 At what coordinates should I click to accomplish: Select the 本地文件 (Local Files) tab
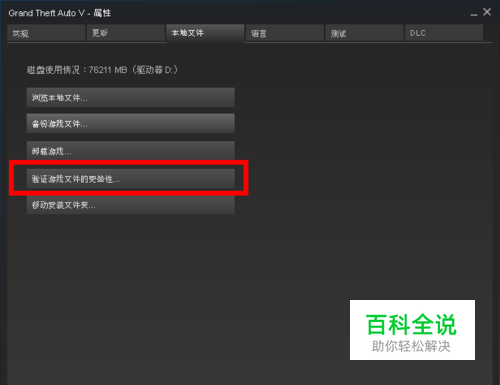click(x=205, y=33)
